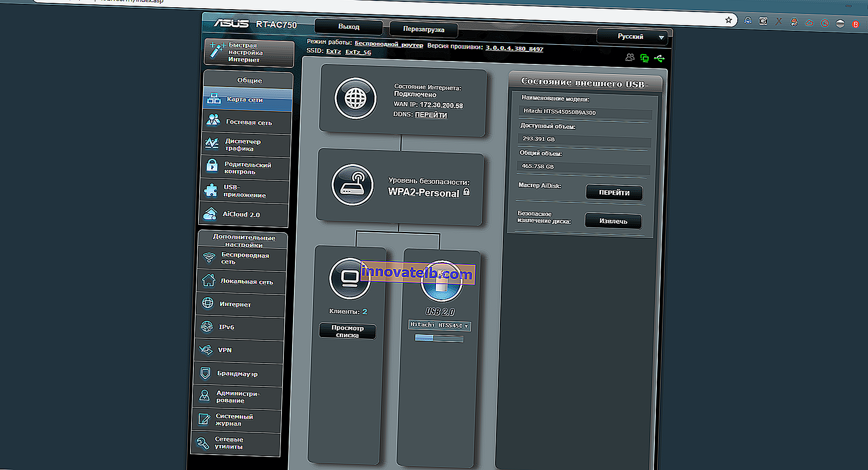Click the USB 2.0 label

(440, 312)
